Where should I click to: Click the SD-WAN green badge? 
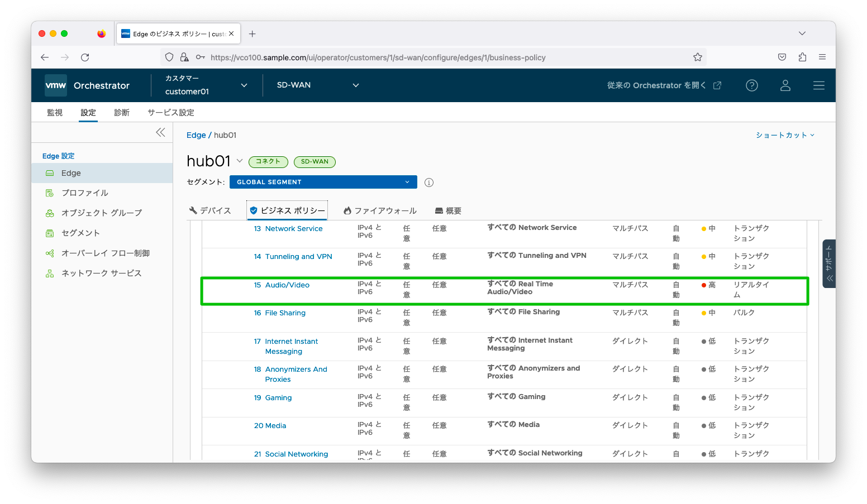coord(315,162)
